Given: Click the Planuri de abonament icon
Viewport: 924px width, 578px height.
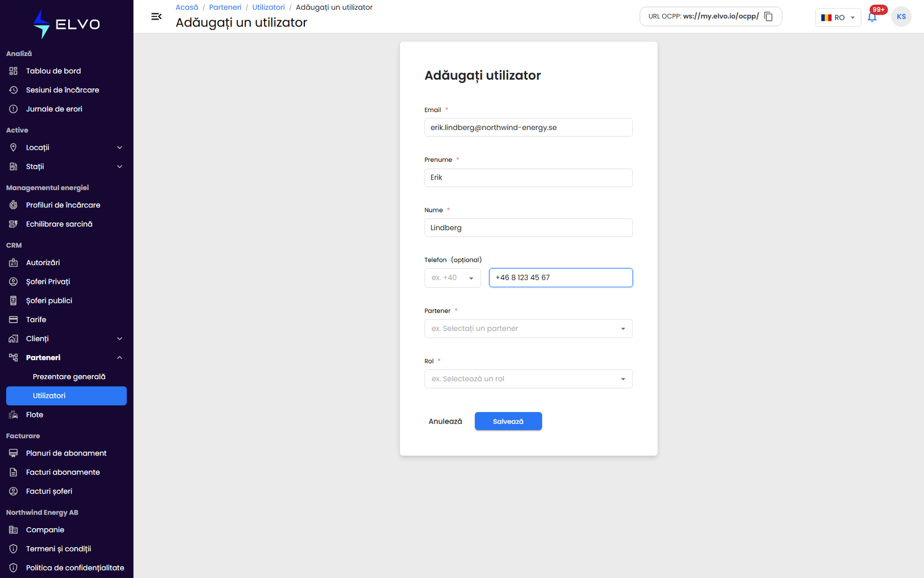Looking at the screenshot, I should coord(13,453).
